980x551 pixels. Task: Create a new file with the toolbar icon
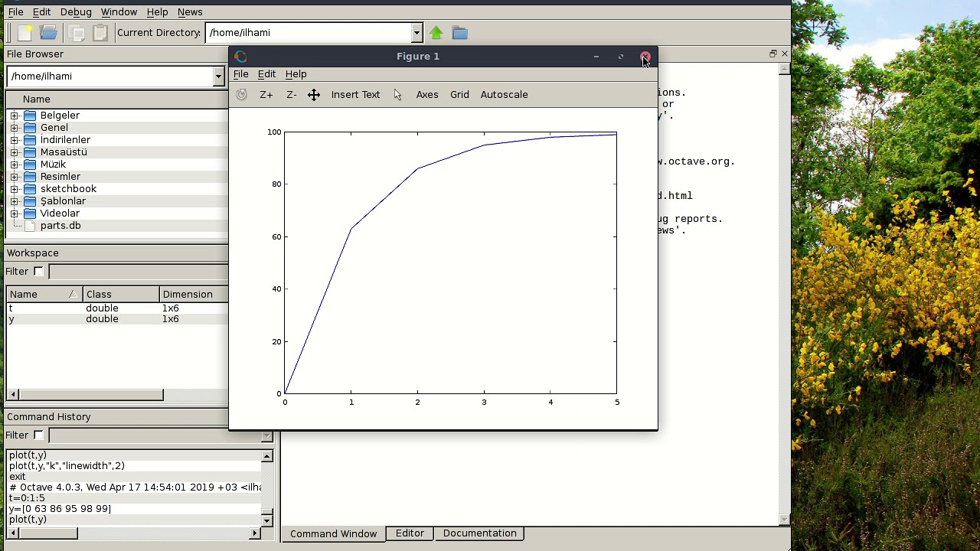pos(24,33)
